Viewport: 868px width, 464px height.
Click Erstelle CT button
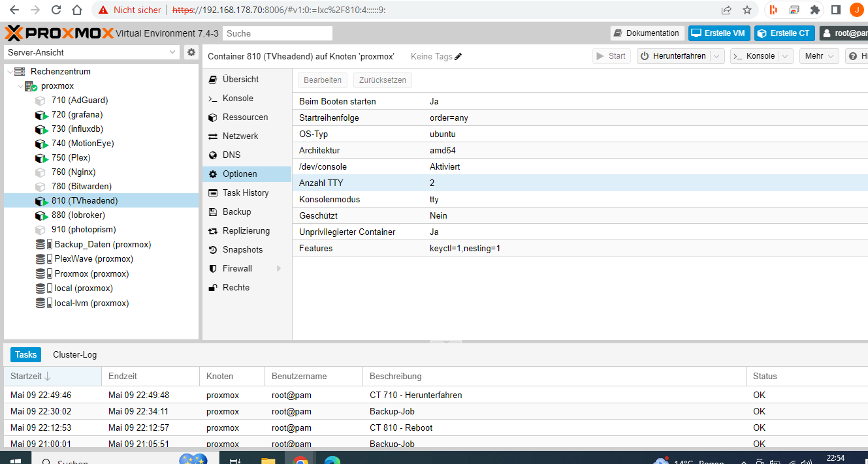pyautogui.click(x=784, y=33)
